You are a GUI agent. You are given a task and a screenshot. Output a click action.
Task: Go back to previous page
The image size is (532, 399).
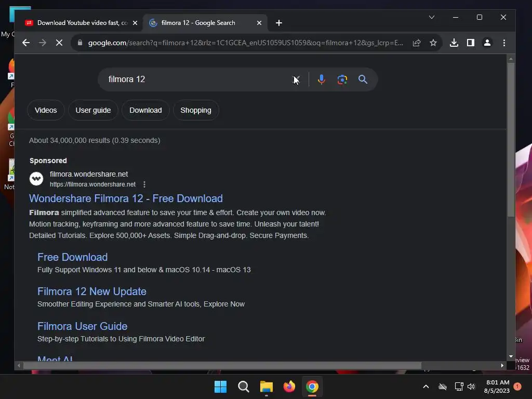click(26, 43)
